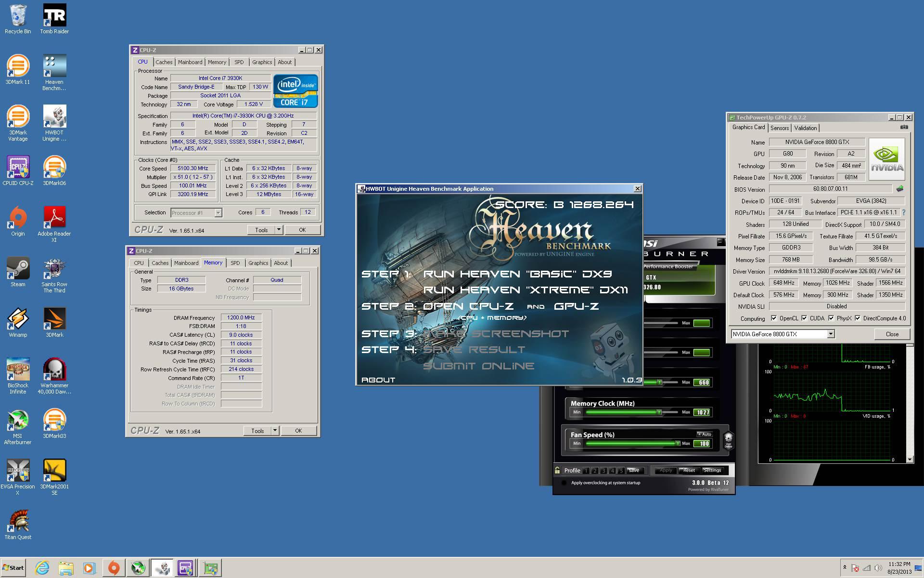924x578 pixels.
Task: Open EVGA Precision X desktop shortcut
Action: pos(18,477)
